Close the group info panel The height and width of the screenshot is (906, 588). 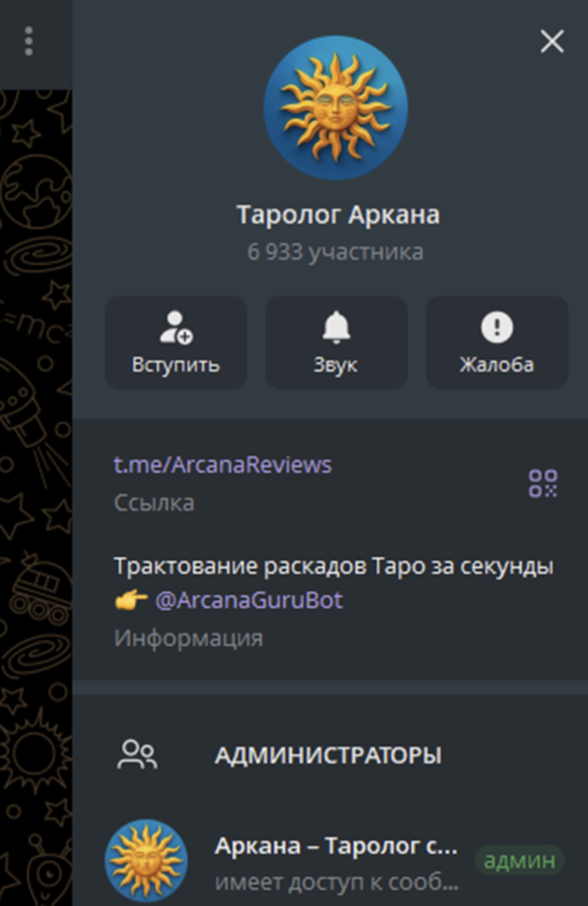click(552, 42)
